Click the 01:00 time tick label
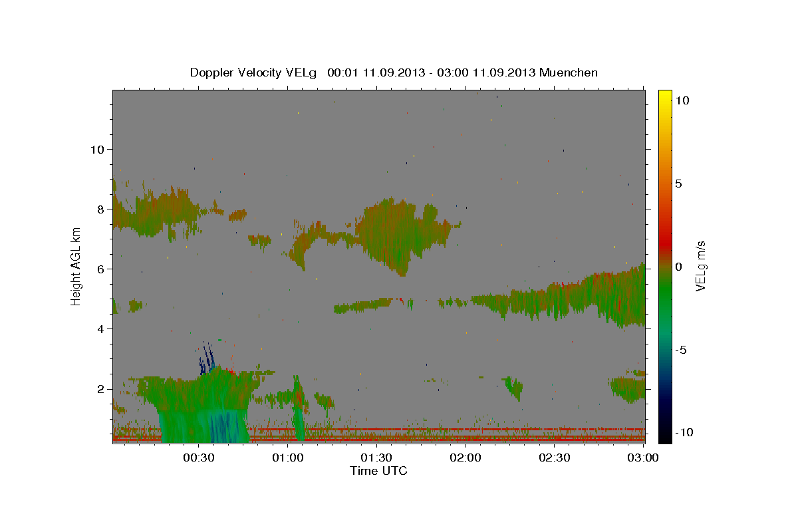The height and width of the screenshot is (532, 798). click(x=288, y=458)
